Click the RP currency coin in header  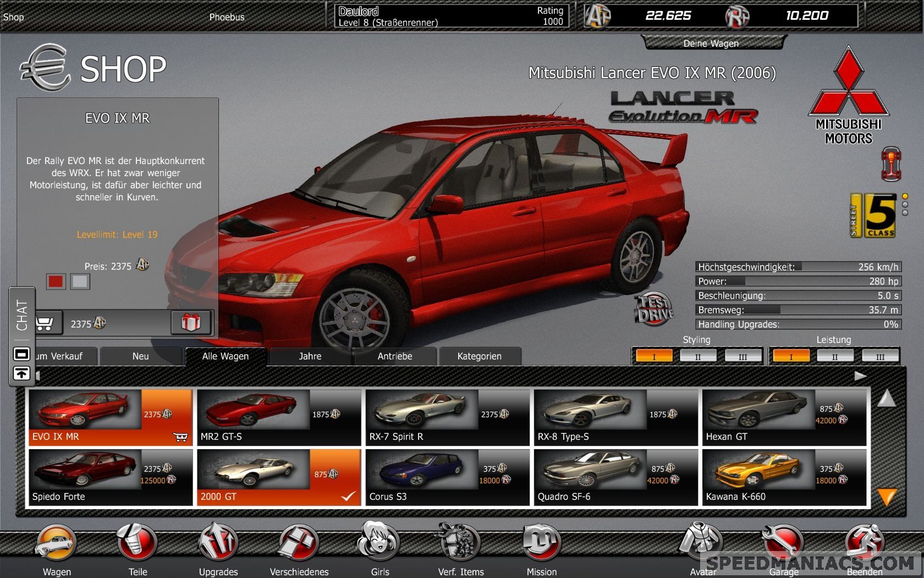click(738, 17)
